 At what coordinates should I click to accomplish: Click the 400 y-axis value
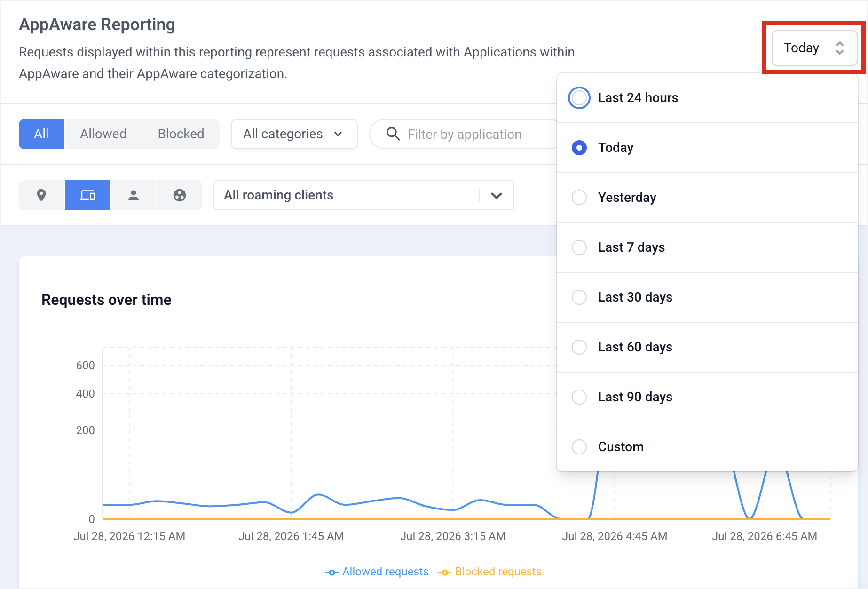(85, 394)
